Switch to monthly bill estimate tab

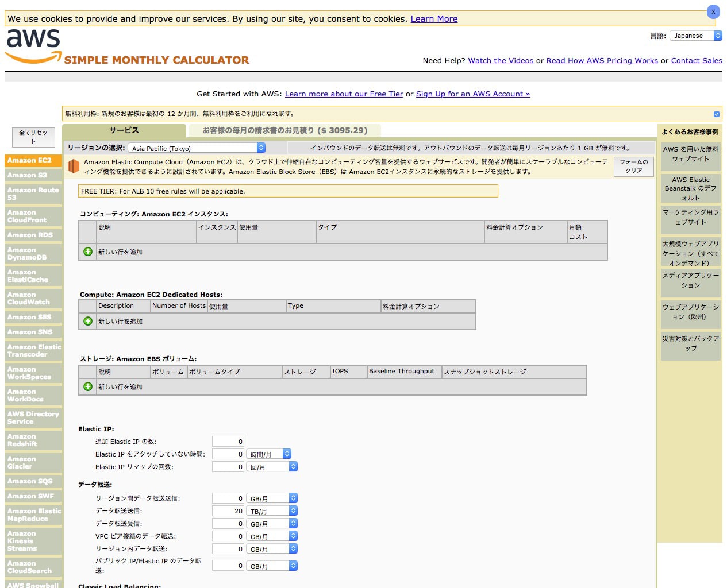[284, 130]
